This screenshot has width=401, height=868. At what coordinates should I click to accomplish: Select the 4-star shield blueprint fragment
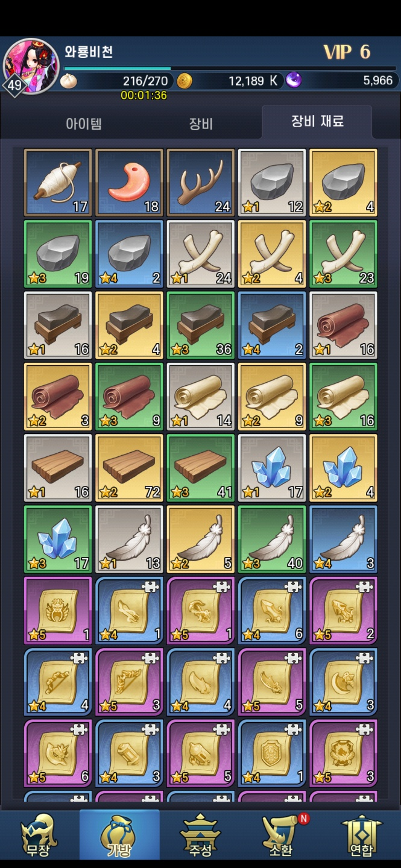click(x=272, y=753)
